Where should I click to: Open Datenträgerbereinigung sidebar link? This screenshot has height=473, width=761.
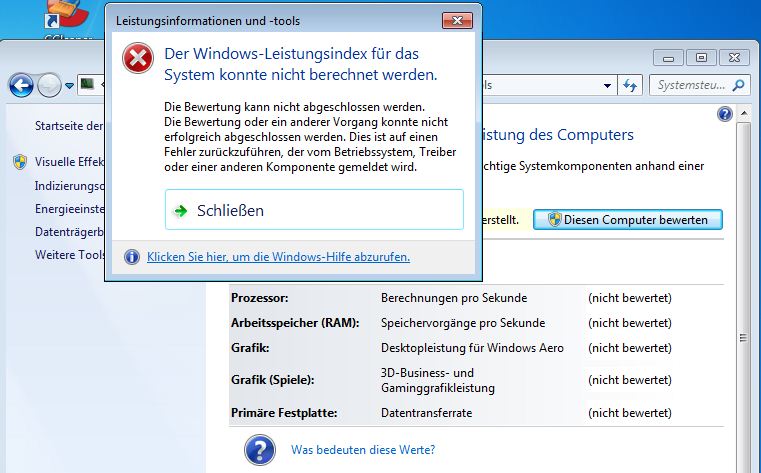coord(69,232)
